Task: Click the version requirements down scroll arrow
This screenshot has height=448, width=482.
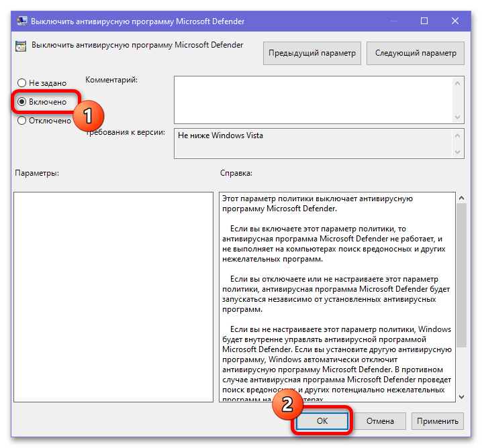Action: [x=457, y=152]
